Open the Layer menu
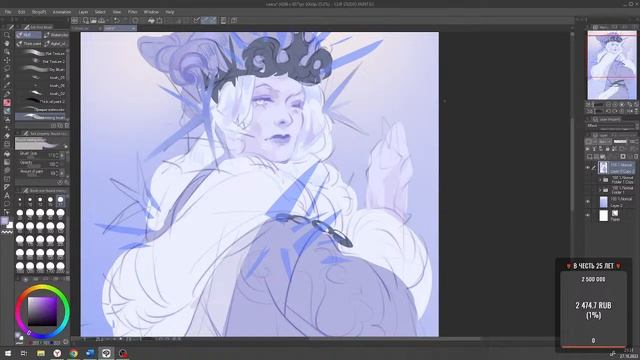This screenshot has width=640, height=360. point(83,12)
